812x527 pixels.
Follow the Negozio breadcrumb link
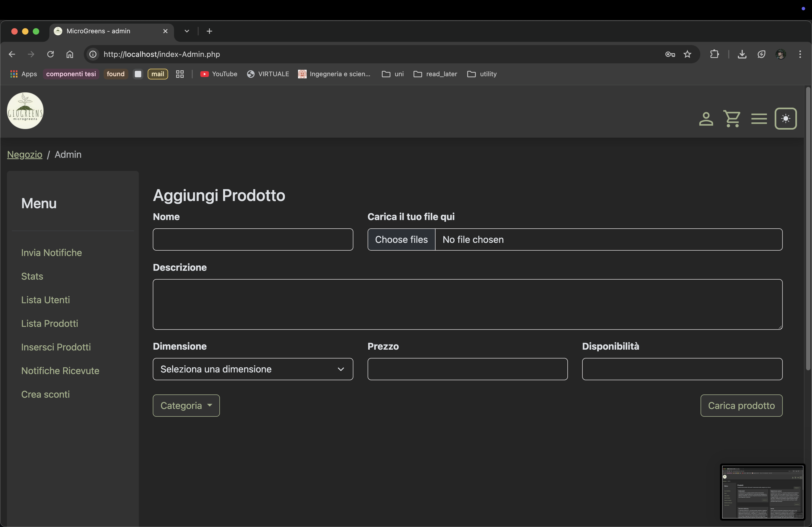pyautogui.click(x=24, y=154)
